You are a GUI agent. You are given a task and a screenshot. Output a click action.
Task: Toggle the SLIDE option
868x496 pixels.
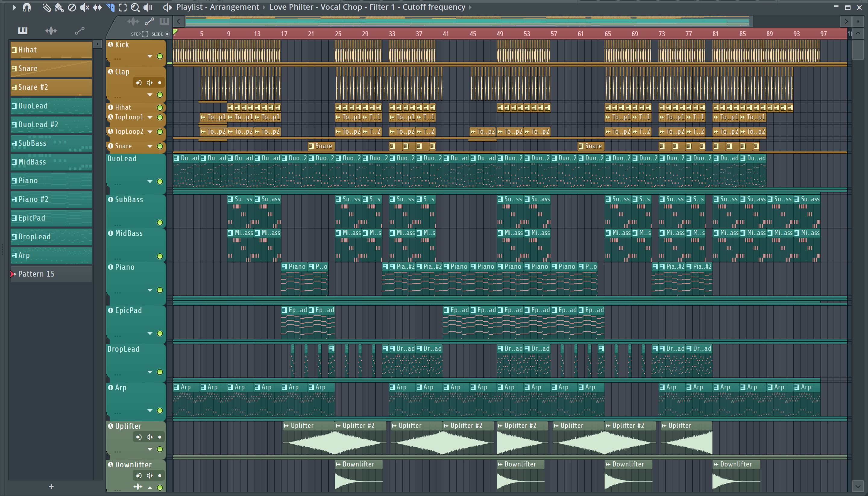(167, 34)
